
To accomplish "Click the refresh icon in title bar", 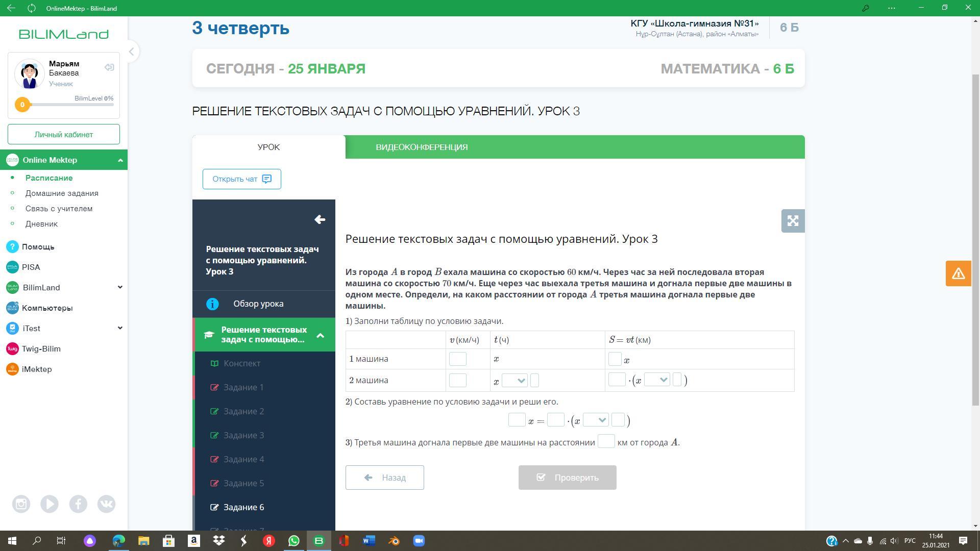I will click(x=32, y=8).
